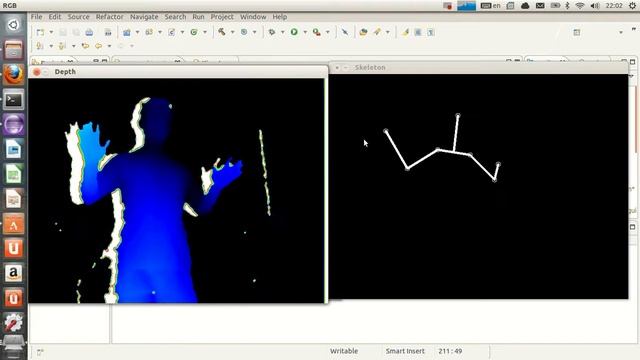
Task: Open the Run menu
Action: pyautogui.click(x=198, y=17)
